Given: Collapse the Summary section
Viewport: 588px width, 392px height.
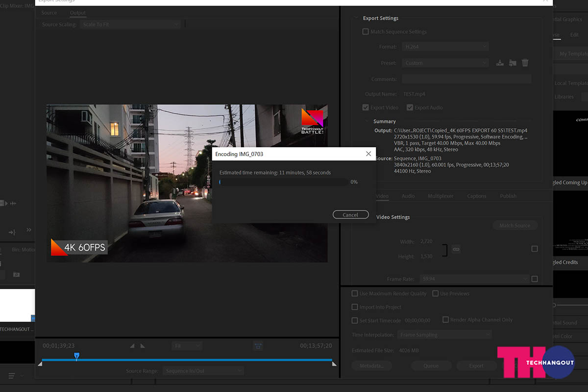Looking at the screenshot, I should point(367,121).
